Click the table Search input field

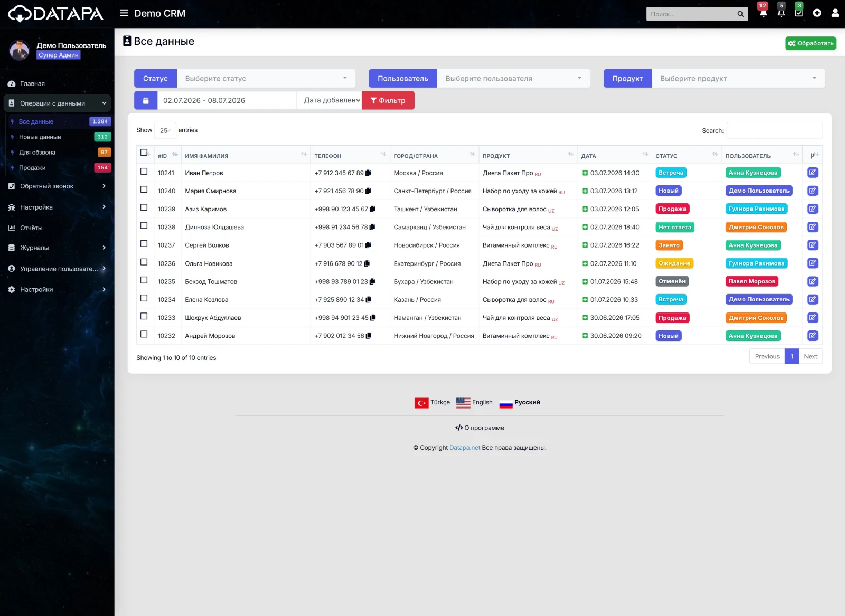pyautogui.click(x=774, y=130)
